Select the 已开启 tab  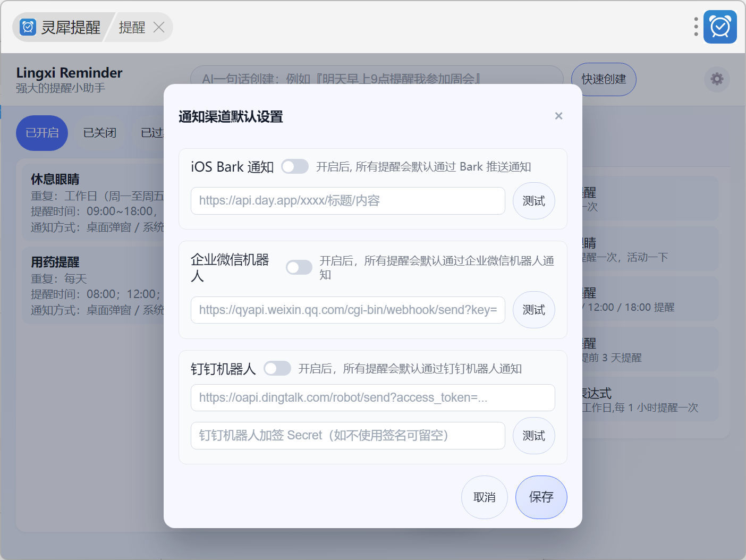tap(42, 133)
